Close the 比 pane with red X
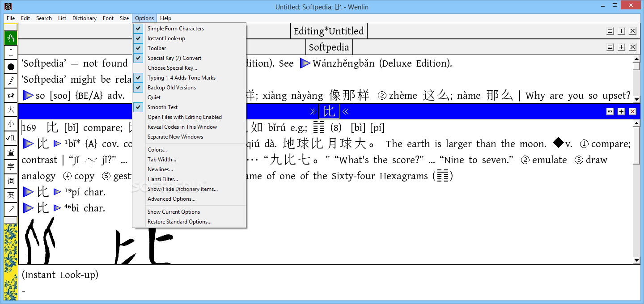Screen dimensions: 644x304 (x=632, y=111)
